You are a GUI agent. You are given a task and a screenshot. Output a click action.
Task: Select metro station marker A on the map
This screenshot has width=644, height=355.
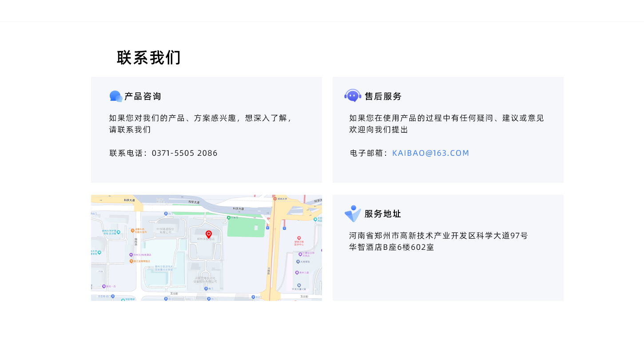tap(285, 228)
